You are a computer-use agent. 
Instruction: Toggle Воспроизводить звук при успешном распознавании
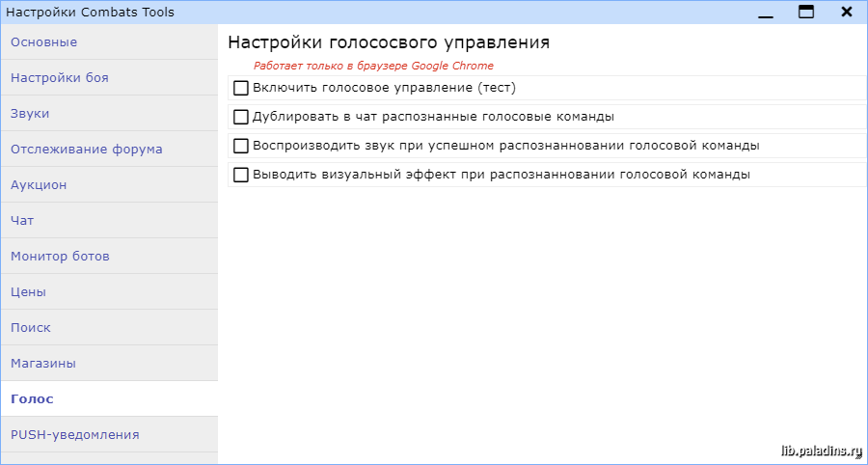point(241,146)
